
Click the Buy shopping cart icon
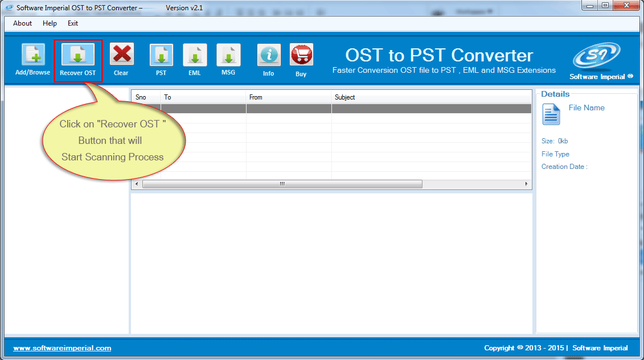click(301, 55)
